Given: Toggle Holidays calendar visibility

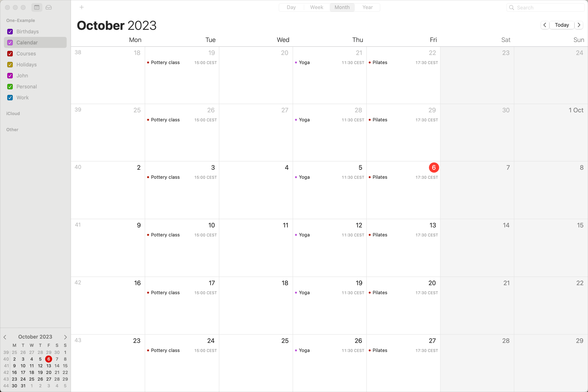Looking at the screenshot, I should pos(10,64).
